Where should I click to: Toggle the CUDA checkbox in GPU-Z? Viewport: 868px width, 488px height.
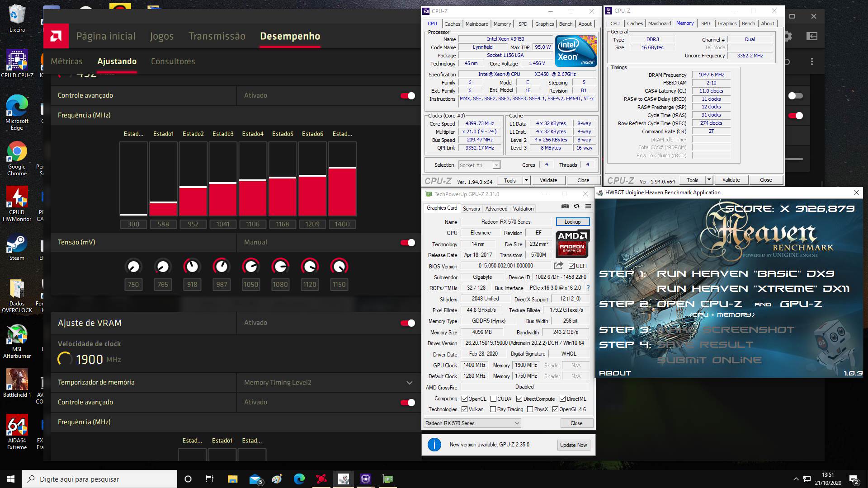[x=493, y=399]
